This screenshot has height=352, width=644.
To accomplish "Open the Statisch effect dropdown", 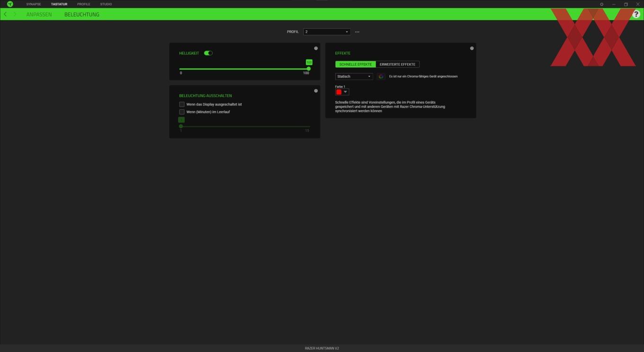I will point(354,76).
